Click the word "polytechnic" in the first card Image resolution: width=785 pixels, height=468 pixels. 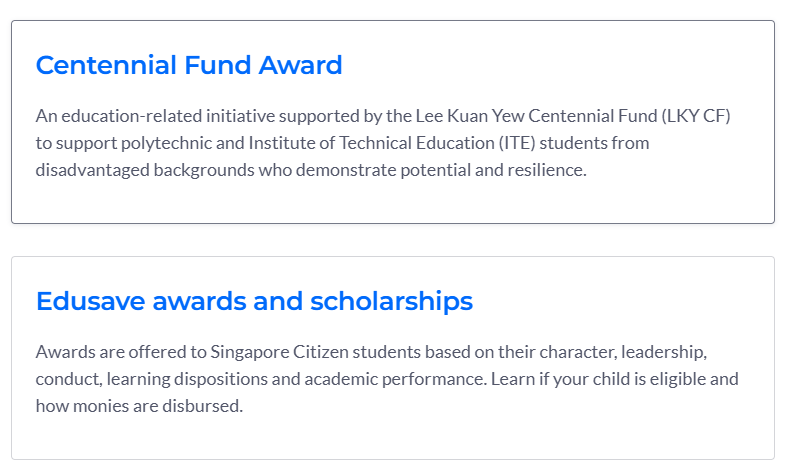167,143
